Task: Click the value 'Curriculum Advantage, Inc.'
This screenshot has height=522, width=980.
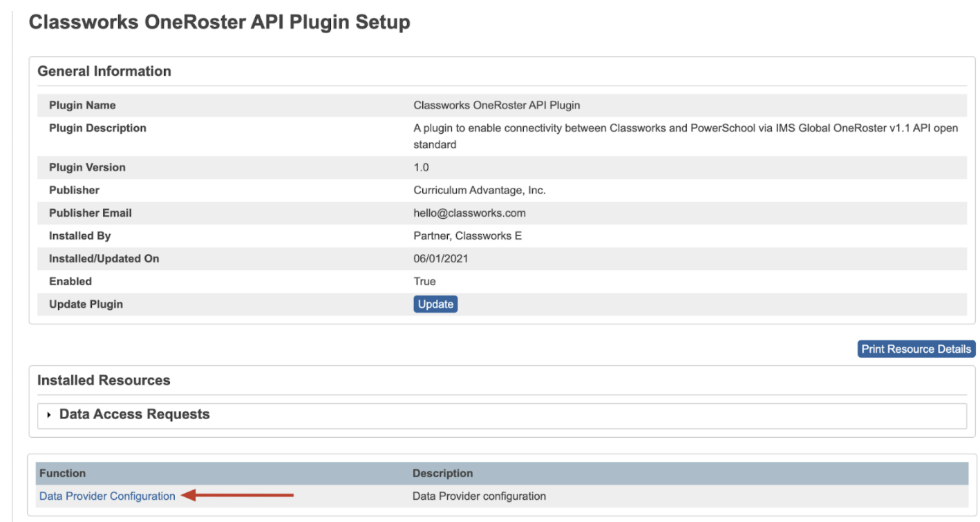Action: (x=480, y=190)
